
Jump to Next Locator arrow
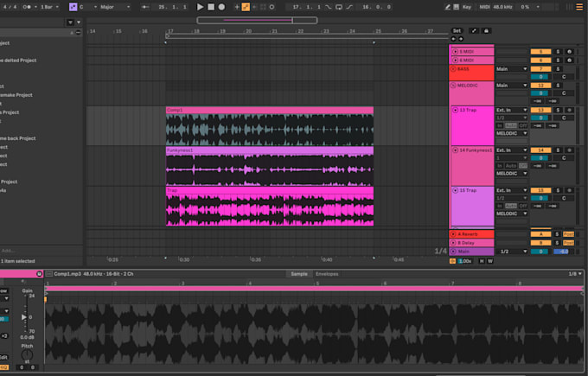pyautogui.click(x=461, y=39)
